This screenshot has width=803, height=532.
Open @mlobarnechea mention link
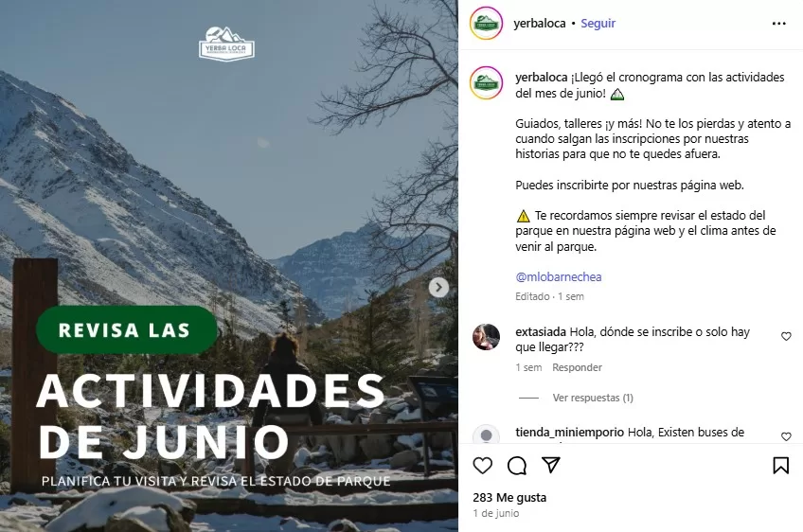(x=558, y=277)
